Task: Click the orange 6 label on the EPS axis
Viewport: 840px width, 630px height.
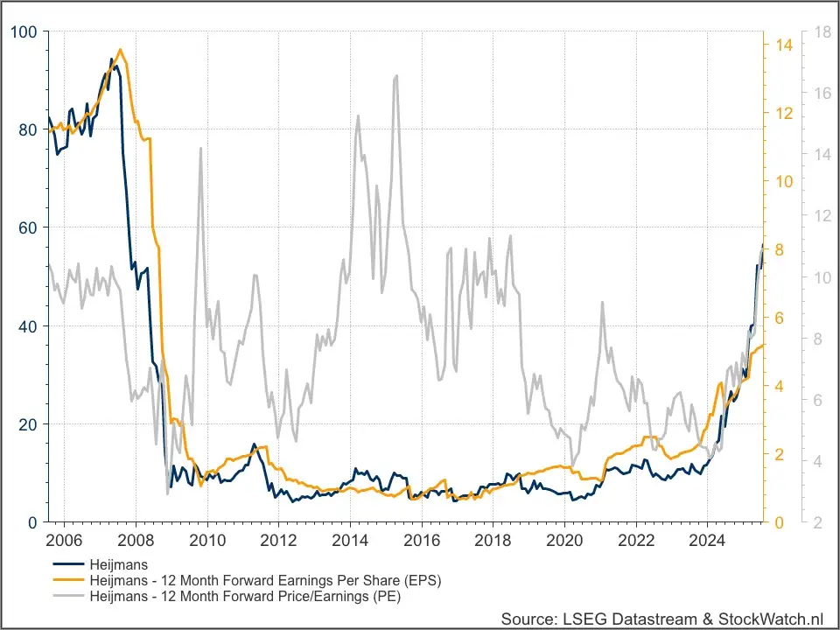Action: coord(780,318)
